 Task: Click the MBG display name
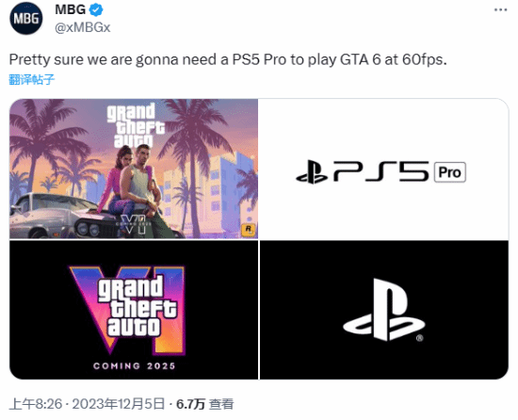[x=71, y=10]
